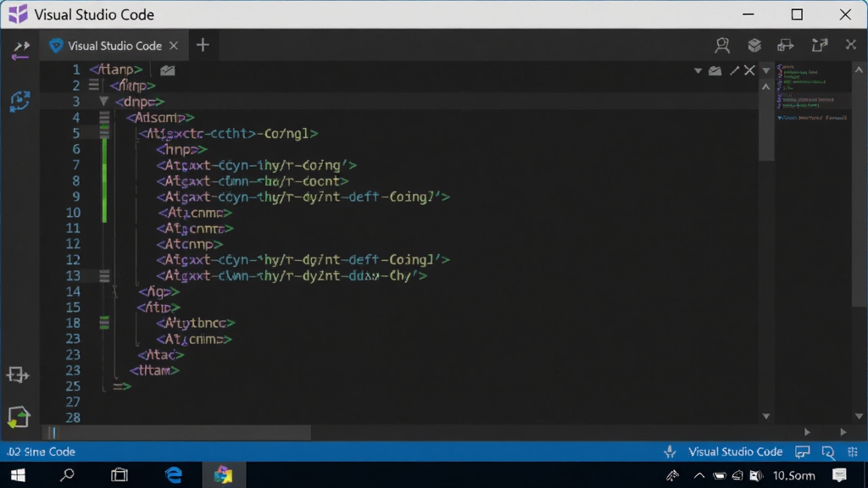Click the gutter marker on line 13
Image resolution: width=868 pixels, height=488 pixels.
pyautogui.click(x=104, y=275)
